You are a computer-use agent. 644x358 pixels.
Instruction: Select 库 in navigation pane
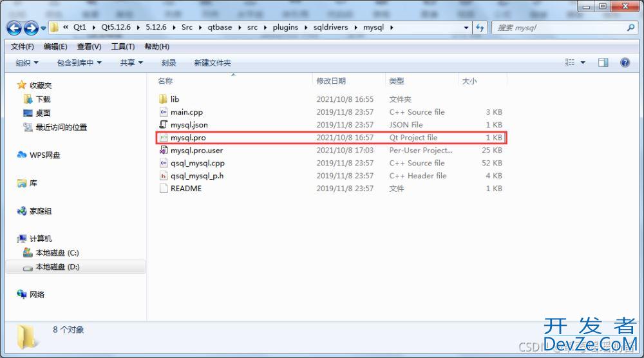coord(33,183)
